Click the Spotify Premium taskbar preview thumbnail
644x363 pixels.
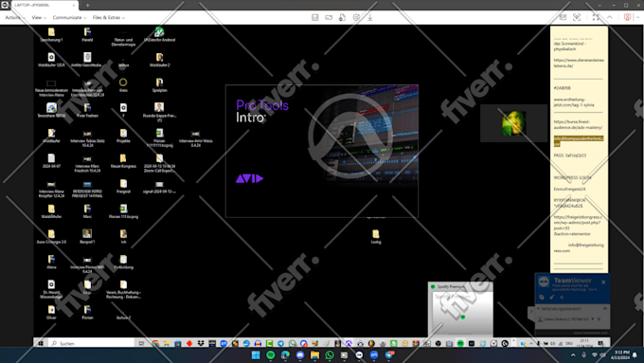460,309
